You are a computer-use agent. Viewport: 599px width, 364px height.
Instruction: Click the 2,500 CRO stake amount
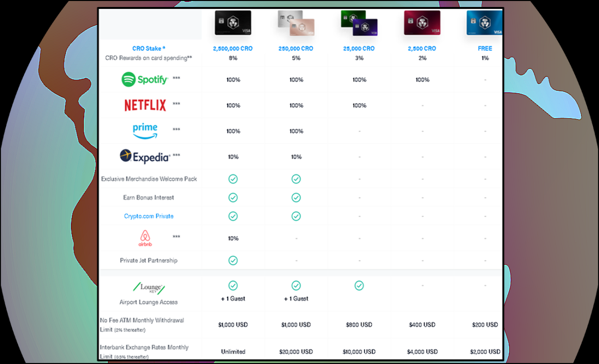[422, 49]
